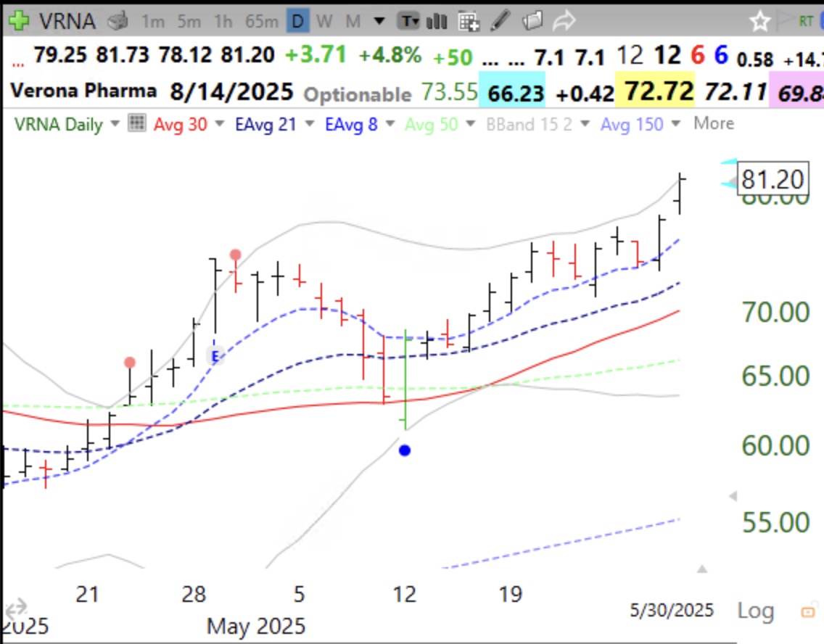The image size is (824, 644).
Task: Click More to show additional indicators
Action: (x=714, y=123)
